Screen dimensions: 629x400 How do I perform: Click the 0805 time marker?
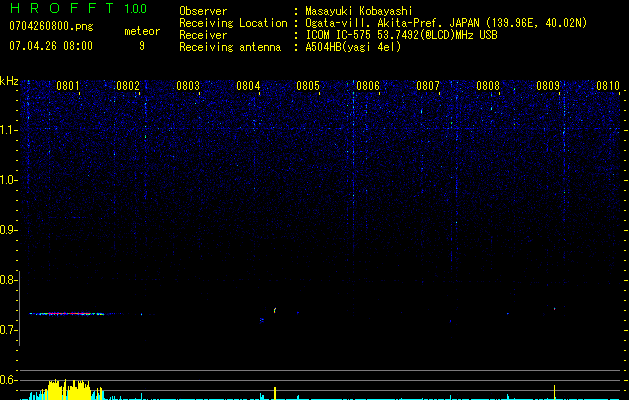308,86
